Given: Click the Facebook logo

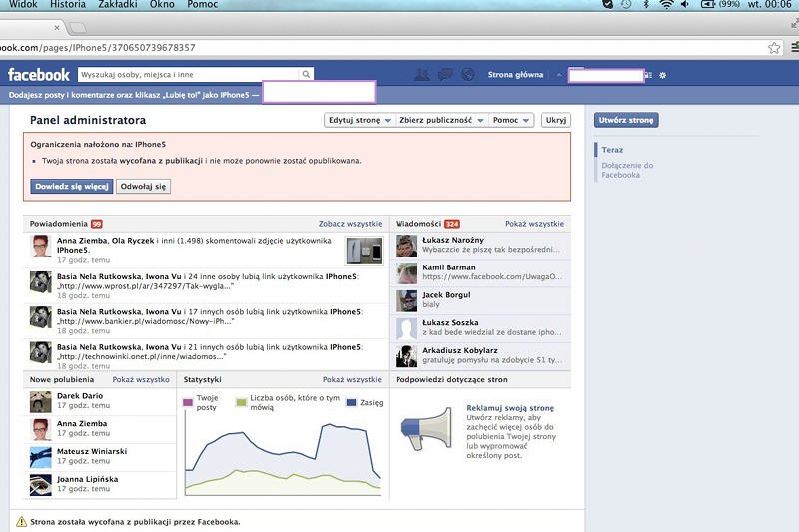Looking at the screenshot, I should tap(39, 75).
